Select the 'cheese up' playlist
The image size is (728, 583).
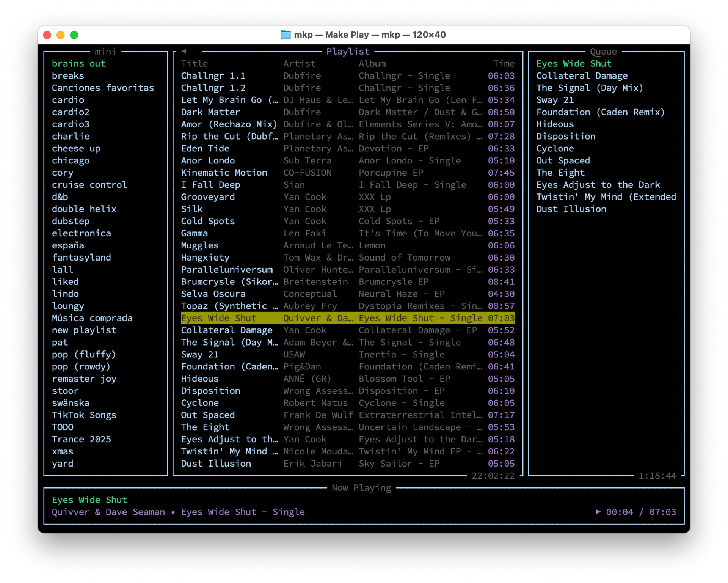coord(76,148)
